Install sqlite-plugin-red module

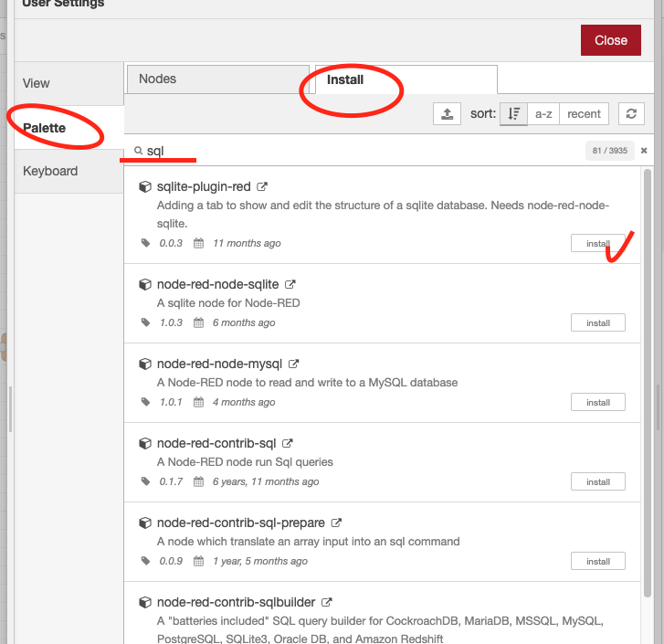598,244
